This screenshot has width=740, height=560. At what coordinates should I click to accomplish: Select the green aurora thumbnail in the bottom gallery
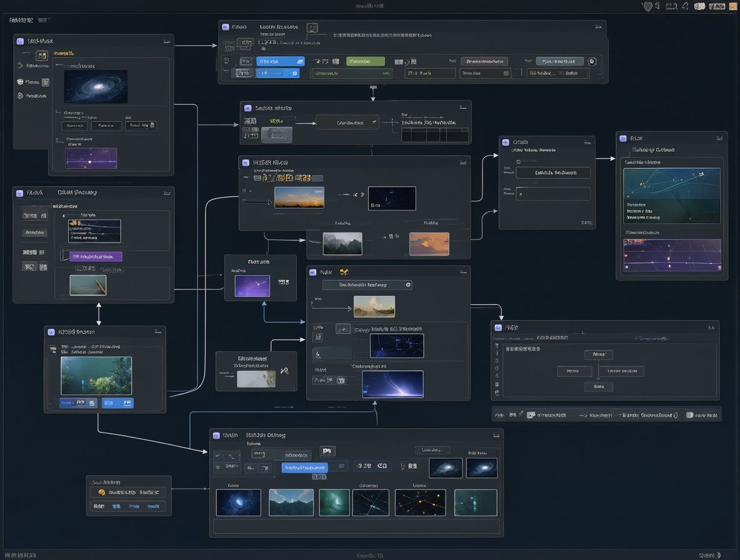coord(334,502)
